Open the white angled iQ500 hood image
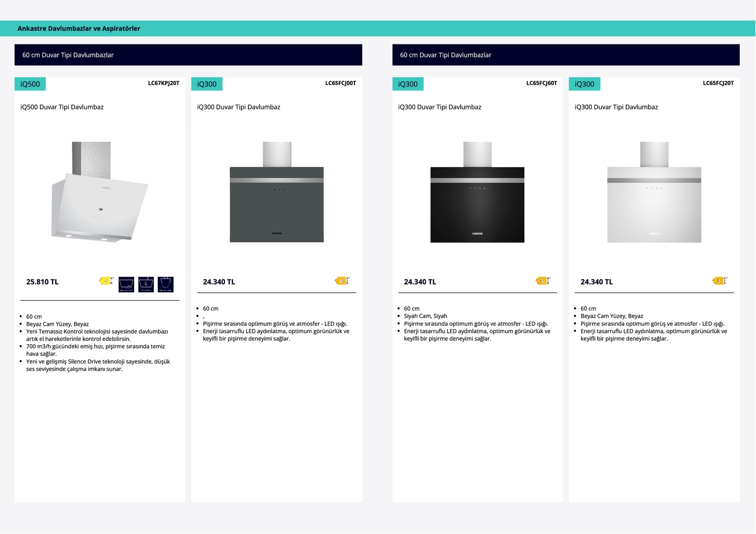Image resolution: width=756 pixels, height=534 pixels. 100,192
